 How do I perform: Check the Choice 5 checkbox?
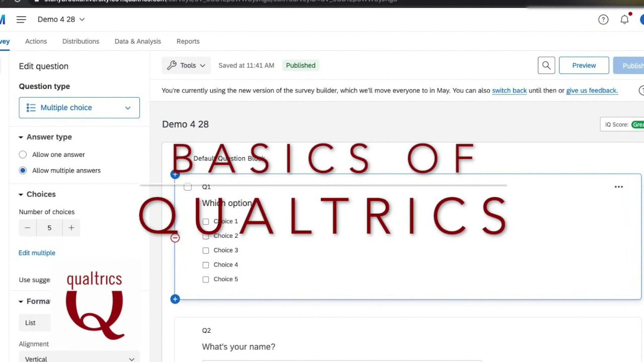click(x=206, y=280)
